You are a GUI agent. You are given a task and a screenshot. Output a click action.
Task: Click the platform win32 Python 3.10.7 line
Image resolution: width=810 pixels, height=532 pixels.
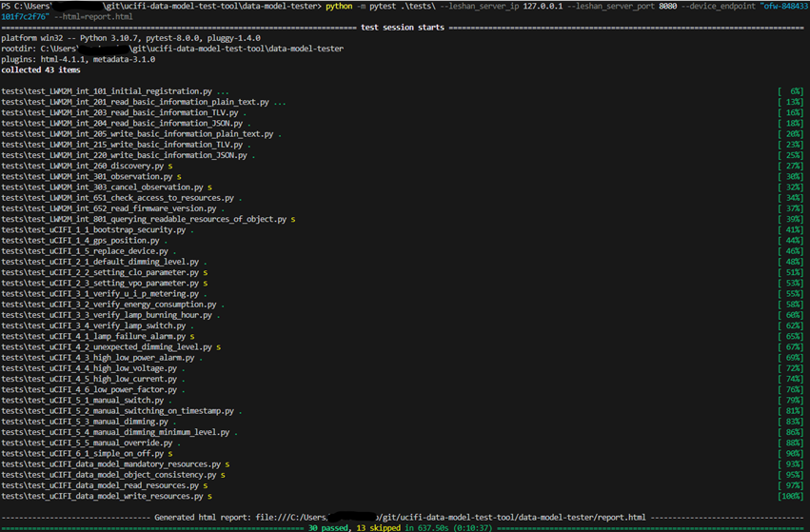pyautogui.click(x=130, y=38)
